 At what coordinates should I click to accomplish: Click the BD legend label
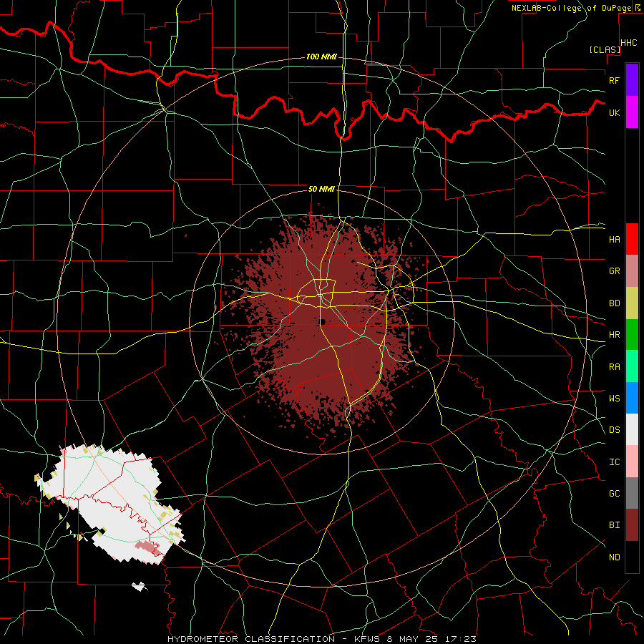[x=615, y=303]
